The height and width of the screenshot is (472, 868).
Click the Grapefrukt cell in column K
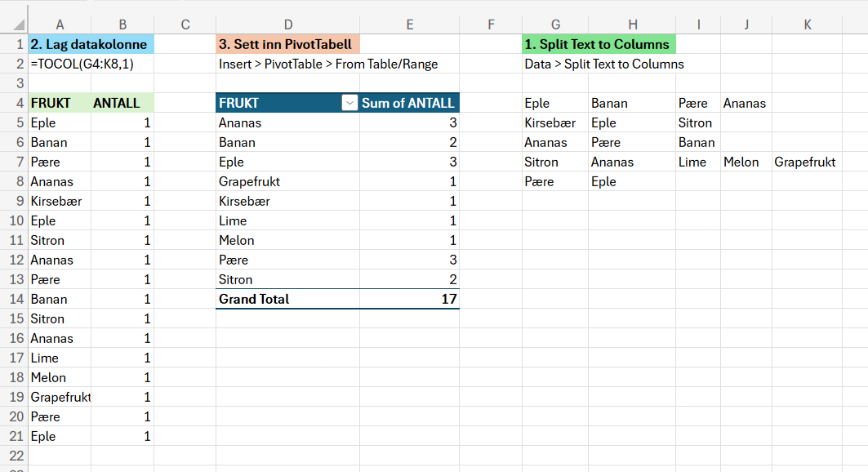click(x=807, y=163)
